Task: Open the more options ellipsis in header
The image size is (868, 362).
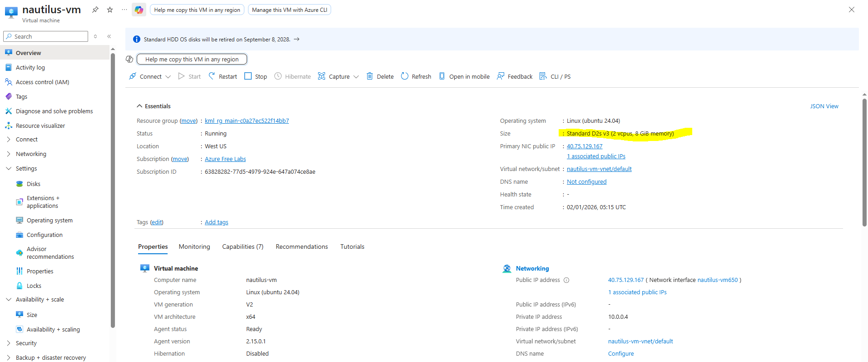Action: pos(124,10)
